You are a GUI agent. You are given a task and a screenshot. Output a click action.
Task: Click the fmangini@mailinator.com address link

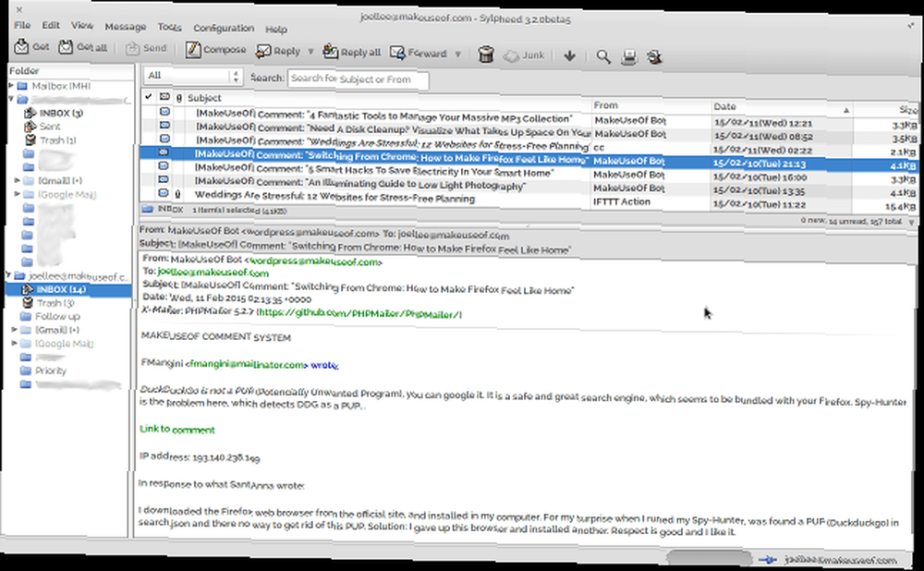248,364
